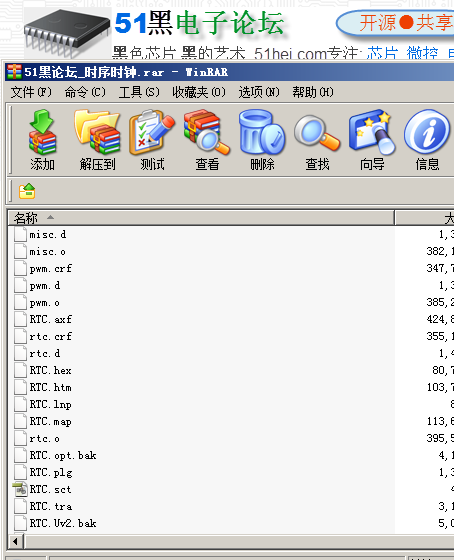Open the Commands (命令) menu
Screen dimensions: 454x560
coord(85,92)
